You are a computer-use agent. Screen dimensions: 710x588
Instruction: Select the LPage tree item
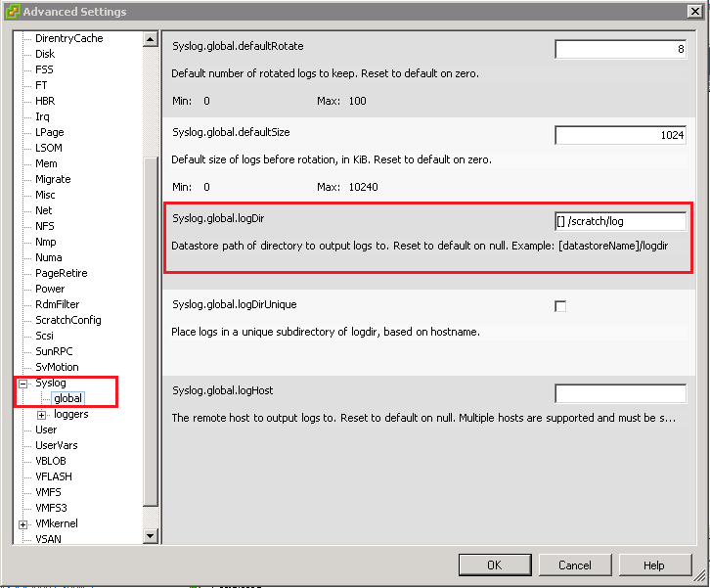tap(50, 132)
